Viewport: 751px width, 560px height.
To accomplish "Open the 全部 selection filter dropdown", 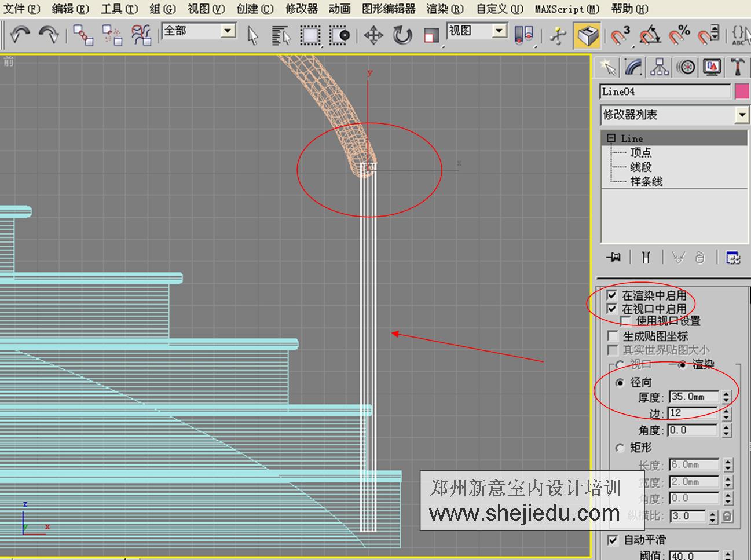I will click(228, 30).
